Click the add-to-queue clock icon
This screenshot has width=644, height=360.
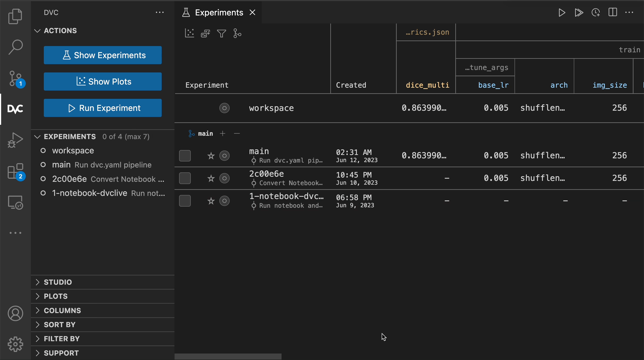[596, 12]
